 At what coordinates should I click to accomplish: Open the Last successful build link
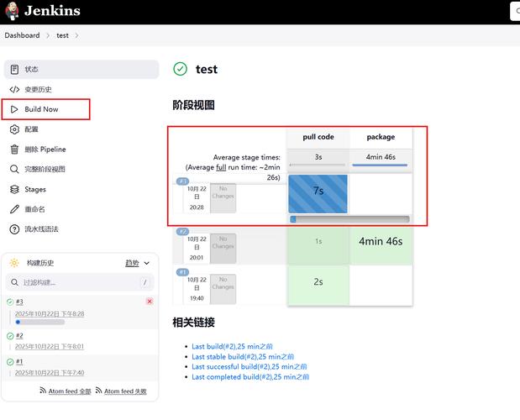249,366
